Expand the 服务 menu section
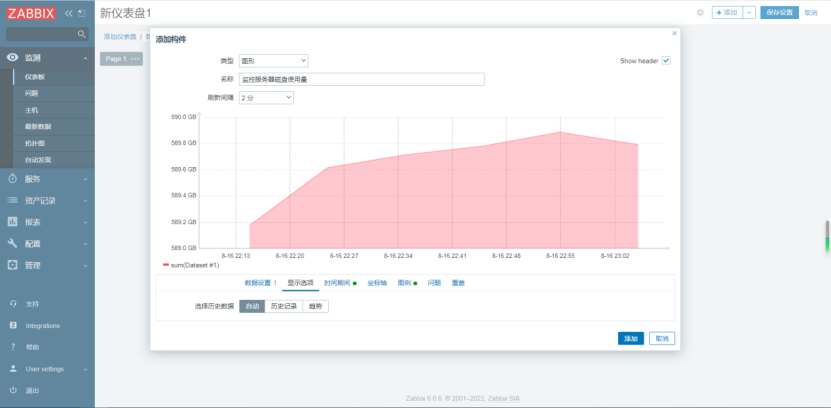The image size is (831, 408). (x=85, y=179)
